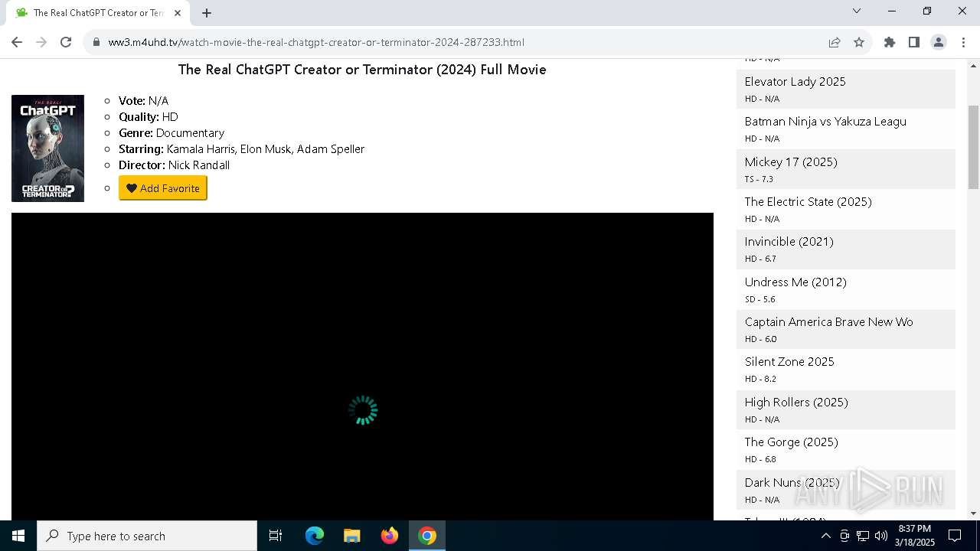The width and height of the screenshot is (980, 551).
Task: Click the scrollbar down arrow
Action: click(x=973, y=514)
